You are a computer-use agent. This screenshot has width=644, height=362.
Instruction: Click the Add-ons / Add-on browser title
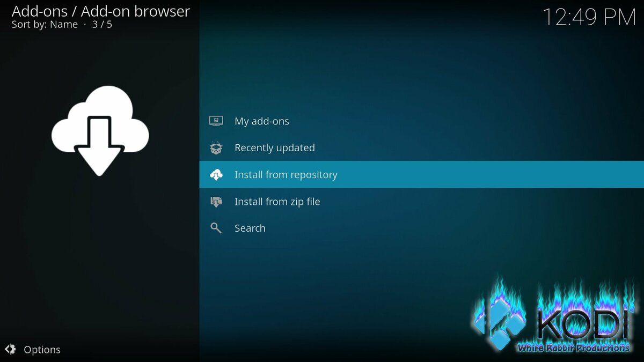101,11
